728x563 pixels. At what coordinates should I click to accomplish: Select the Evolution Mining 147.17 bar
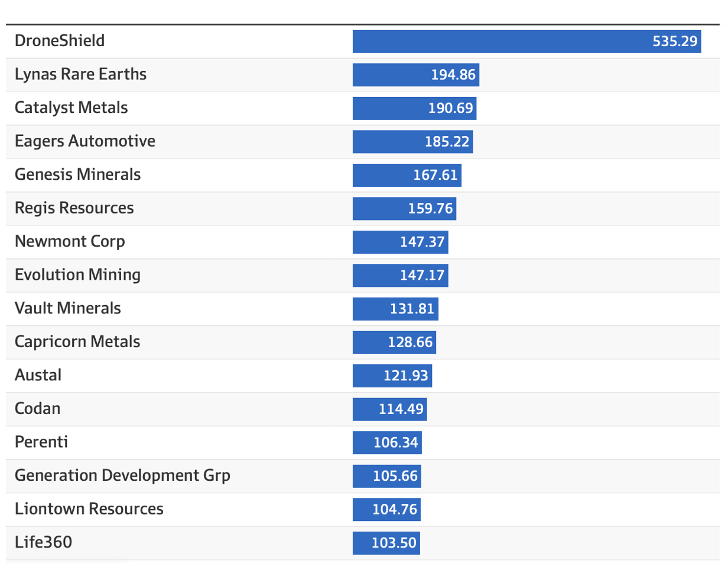(x=400, y=275)
